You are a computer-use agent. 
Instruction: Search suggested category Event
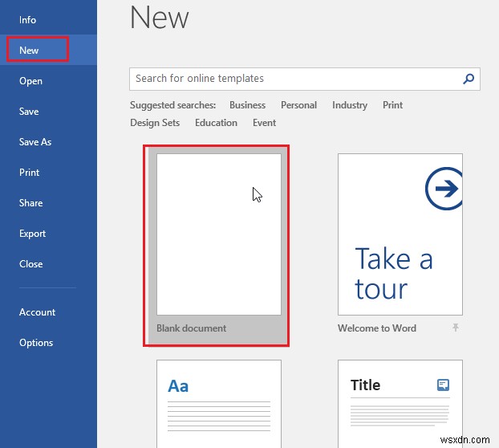(x=264, y=123)
